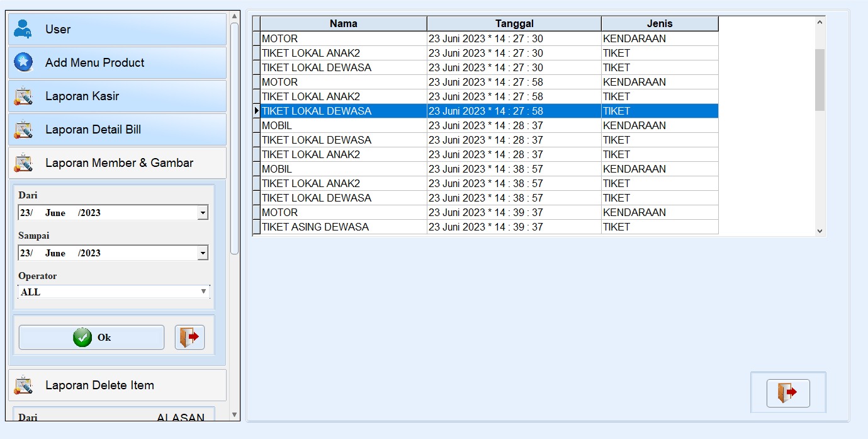Click the Laporan Detail Bill icon
This screenshot has width=868, height=439.
(x=23, y=129)
